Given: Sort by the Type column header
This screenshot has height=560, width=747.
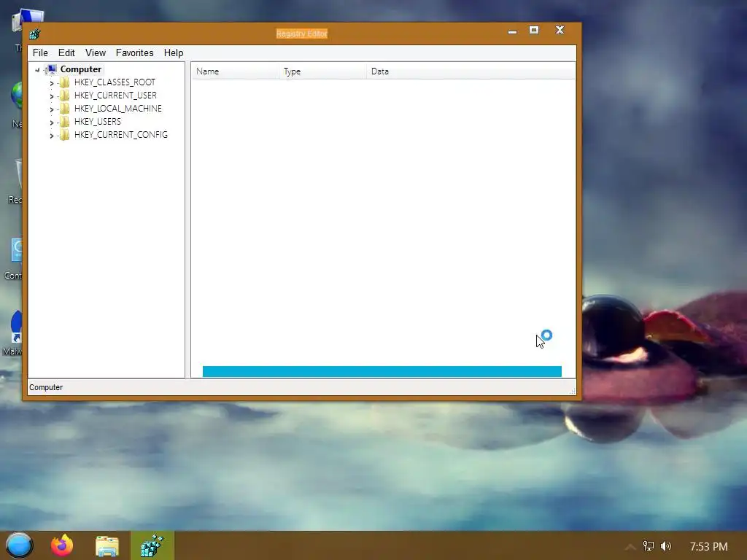Looking at the screenshot, I should [322, 71].
